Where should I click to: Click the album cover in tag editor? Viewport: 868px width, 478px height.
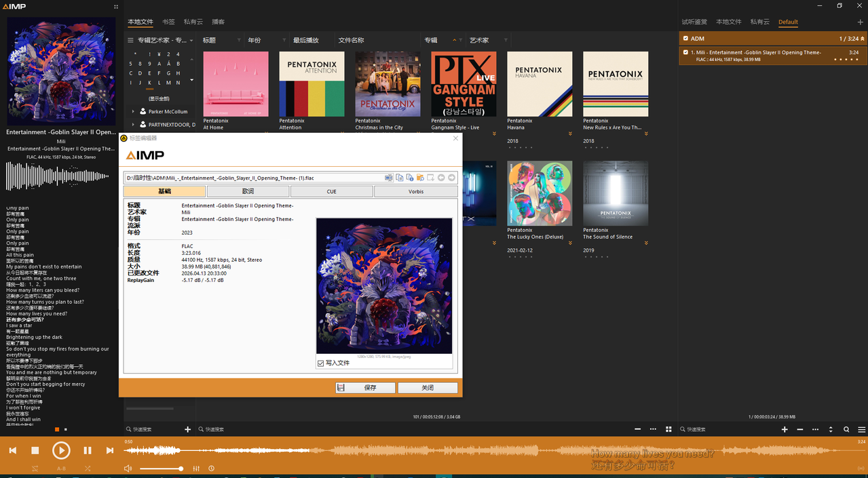[x=384, y=285]
